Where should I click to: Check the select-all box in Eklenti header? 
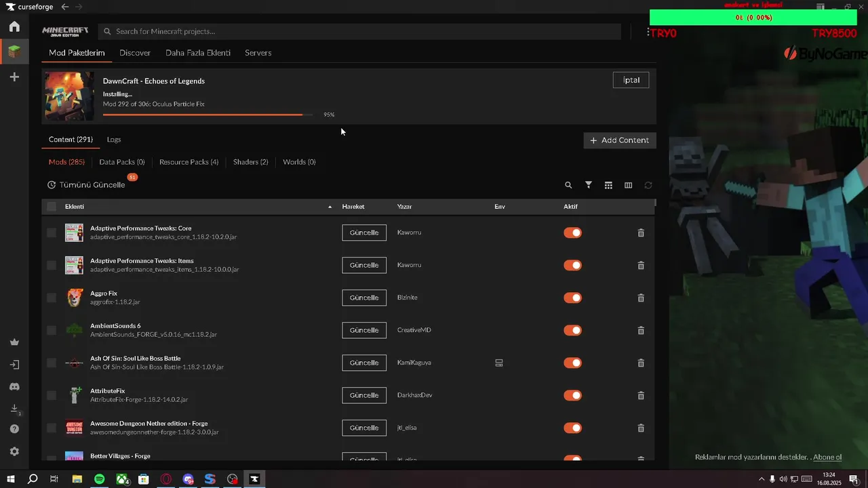click(52, 207)
